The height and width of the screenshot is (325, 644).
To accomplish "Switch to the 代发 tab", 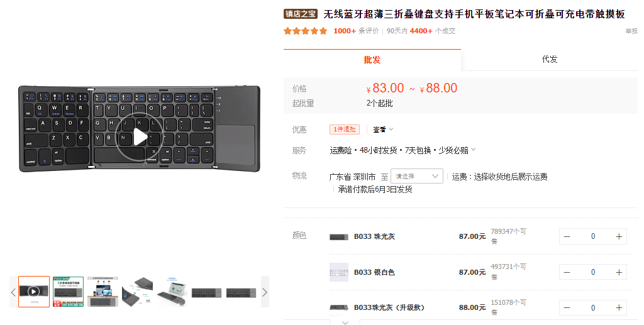I will pos(550,60).
